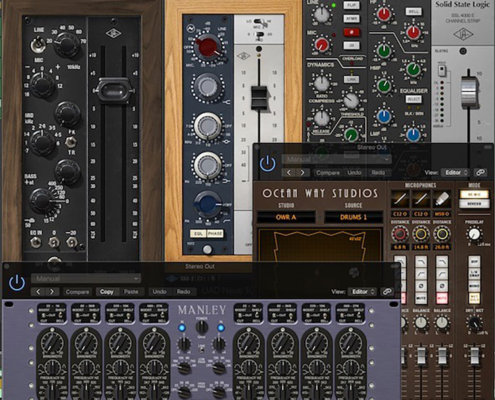Toggle power button in Ocean Way plugin header

point(267,164)
